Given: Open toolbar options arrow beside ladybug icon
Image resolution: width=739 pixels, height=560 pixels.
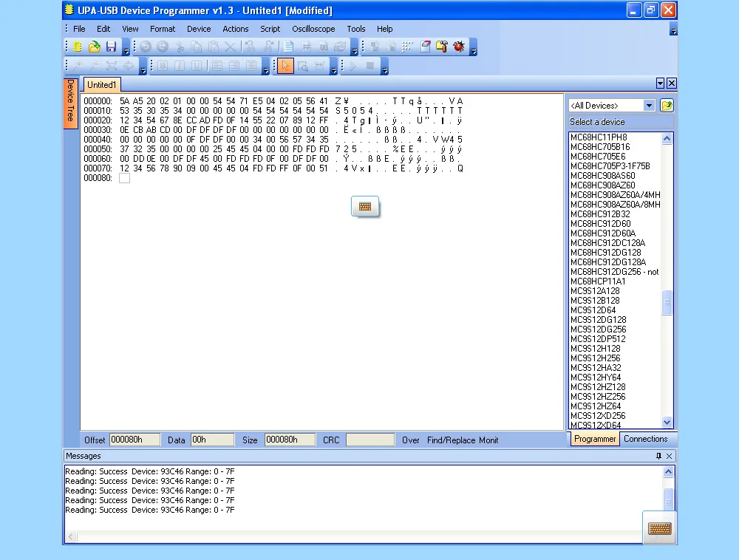Looking at the screenshot, I should point(474,48).
